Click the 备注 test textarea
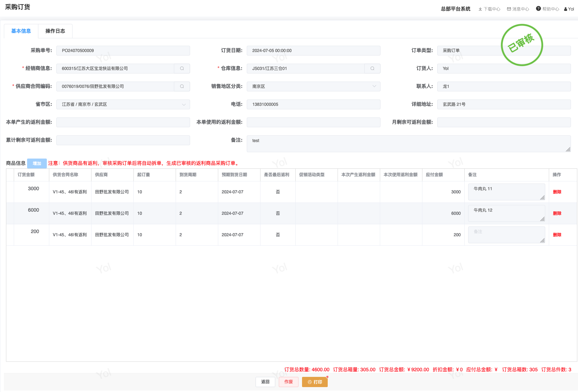The height and width of the screenshot is (392, 578). (409, 144)
